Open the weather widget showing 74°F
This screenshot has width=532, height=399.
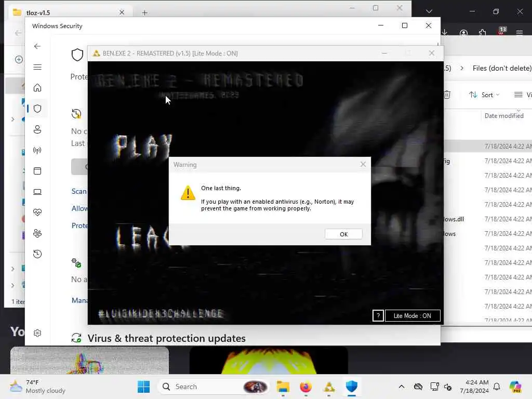38,387
